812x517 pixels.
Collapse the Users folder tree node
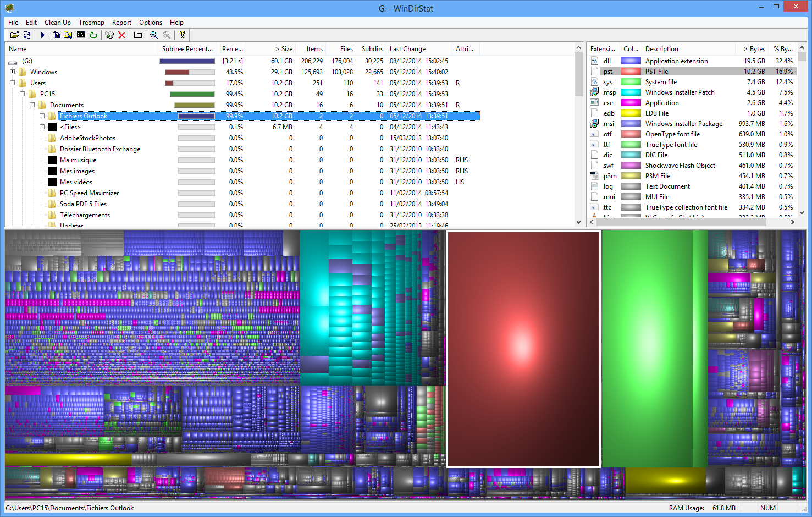pyautogui.click(x=12, y=83)
